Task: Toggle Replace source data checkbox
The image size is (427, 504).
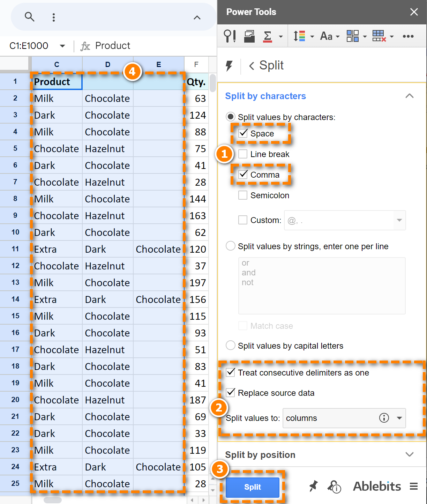Action: pyautogui.click(x=230, y=393)
